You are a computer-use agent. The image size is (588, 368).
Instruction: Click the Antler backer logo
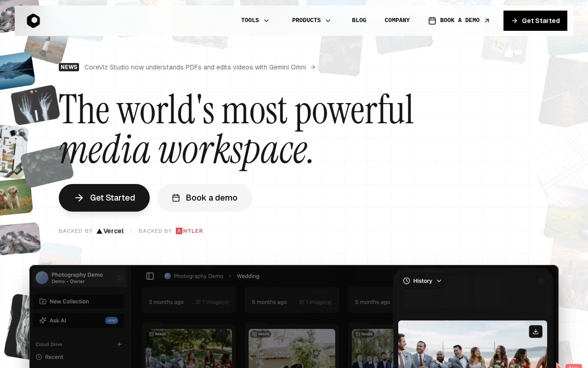[189, 231]
